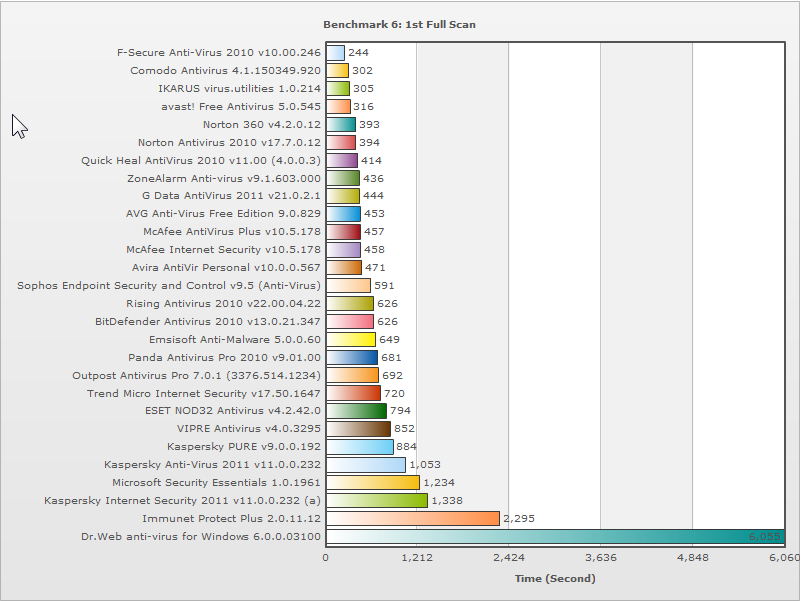Click the Kaspersky Anti-Virus 2011 label

(213, 464)
